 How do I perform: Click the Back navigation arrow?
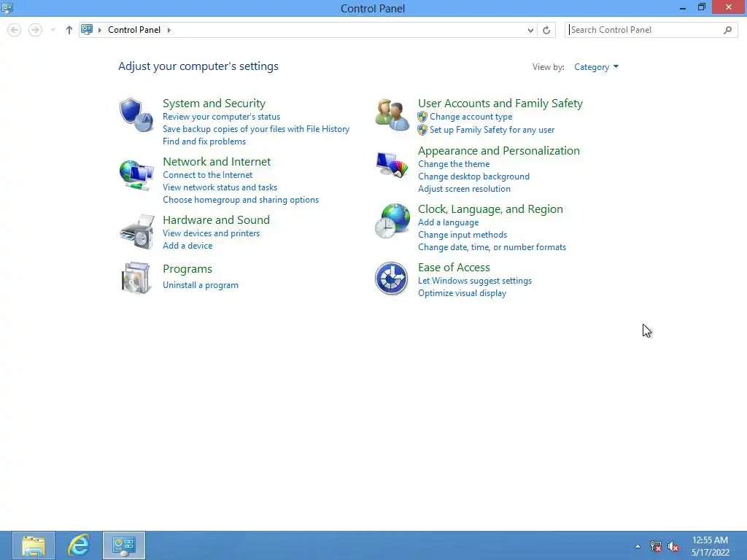coord(15,30)
